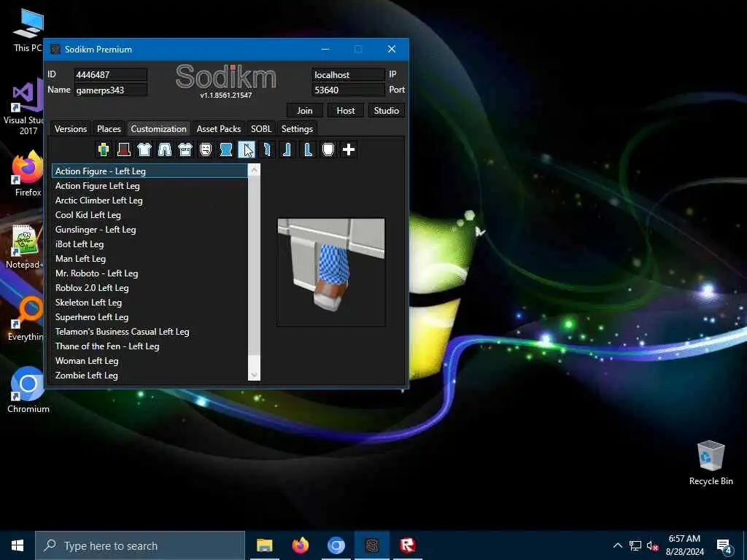The width and height of the screenshot is (747, 560).
Task: Open the Asset Packs tab
Action: click(x=219, y=128)
